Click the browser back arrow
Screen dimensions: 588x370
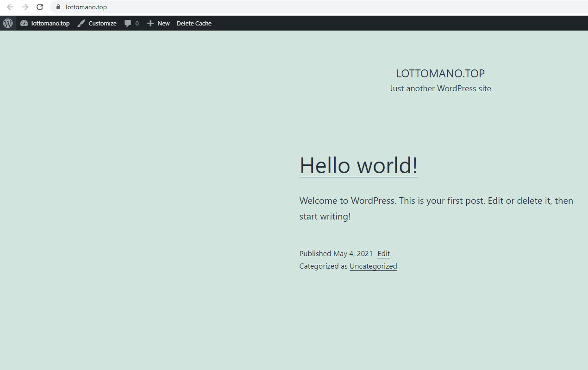(x=10, y=7)
